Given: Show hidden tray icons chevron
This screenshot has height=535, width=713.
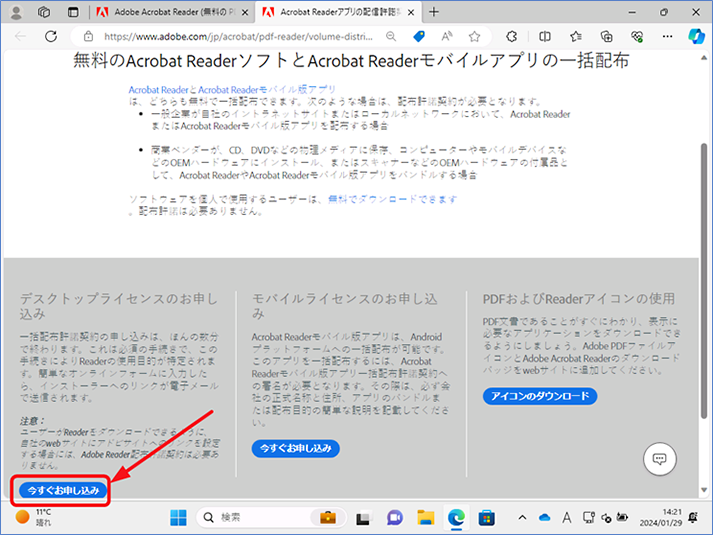Looking at the screenshot, I should click(522, 517).
